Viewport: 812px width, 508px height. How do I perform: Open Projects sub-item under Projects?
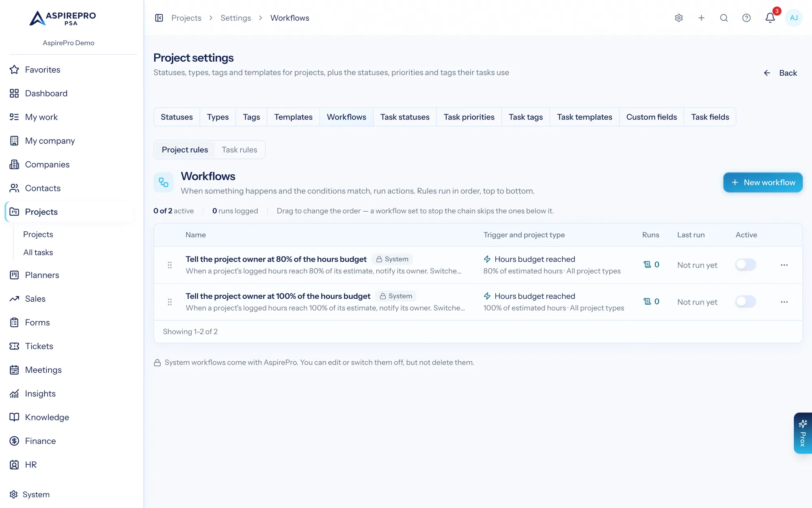pyautogui.click(x=38, y=234)
